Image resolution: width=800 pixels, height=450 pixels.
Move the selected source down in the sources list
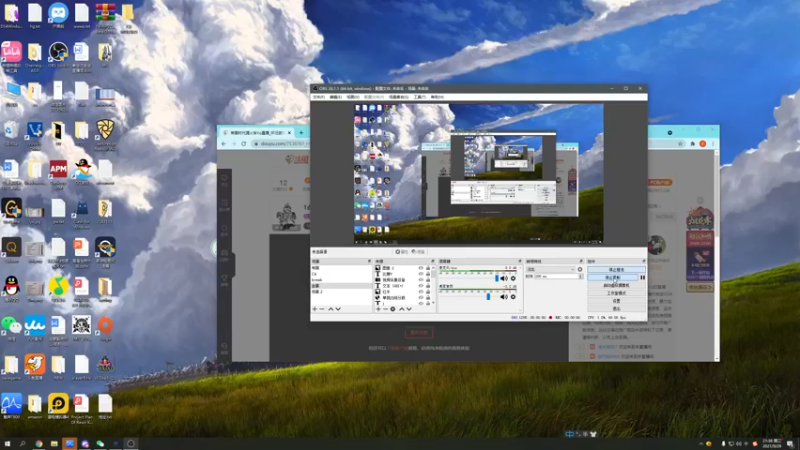[x=409, y=309]
